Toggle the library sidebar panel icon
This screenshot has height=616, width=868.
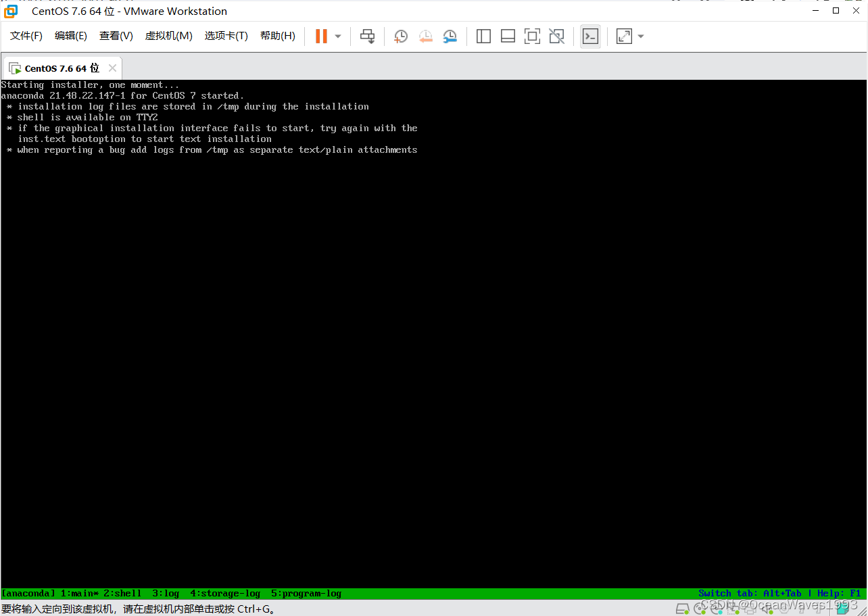(x=483, y=36)
